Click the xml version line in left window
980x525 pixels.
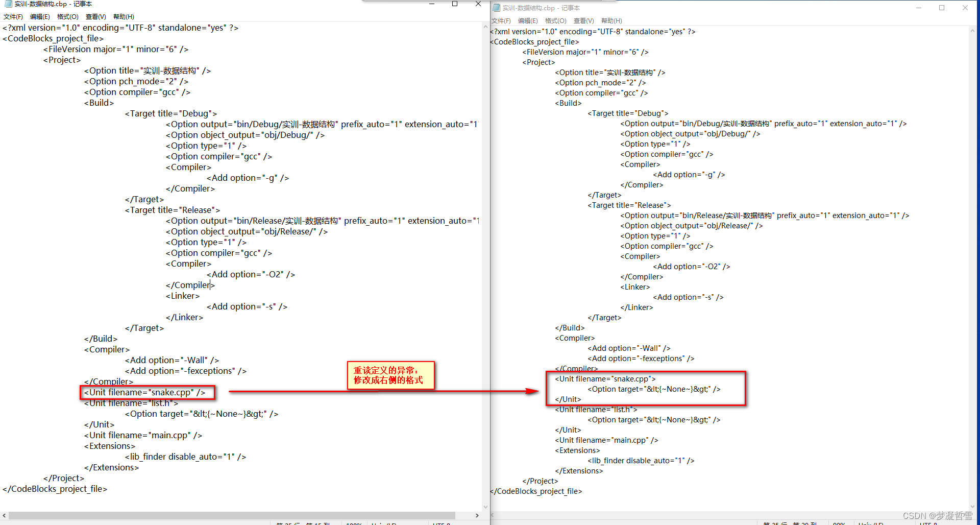[120, 28]
